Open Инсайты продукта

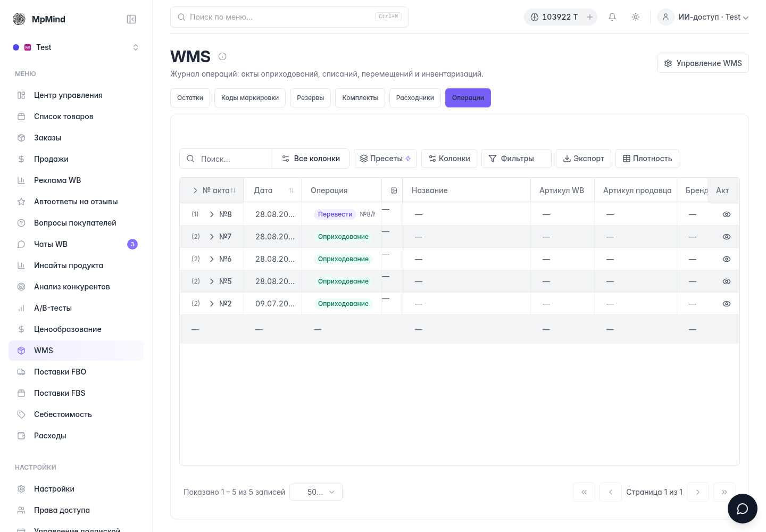click(x=76, y=265)
